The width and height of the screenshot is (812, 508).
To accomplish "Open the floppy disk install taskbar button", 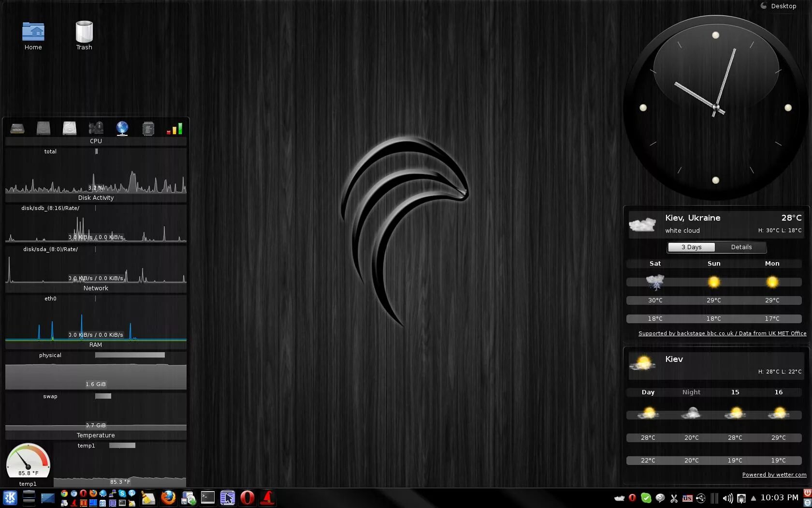I will click(188, 498).
